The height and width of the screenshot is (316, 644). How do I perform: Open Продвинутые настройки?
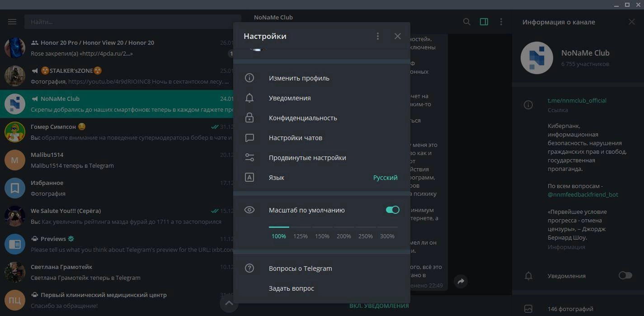[x=322, y=158]
